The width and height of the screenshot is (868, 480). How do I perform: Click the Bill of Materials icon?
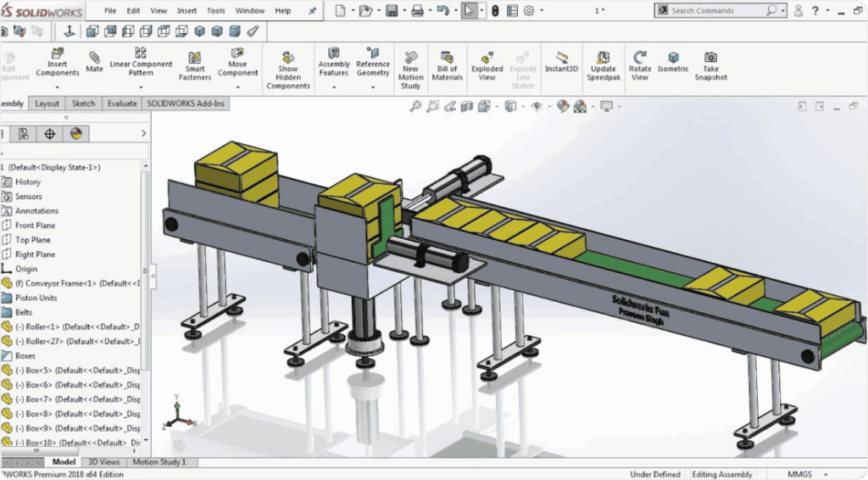[x=448, y=57]
